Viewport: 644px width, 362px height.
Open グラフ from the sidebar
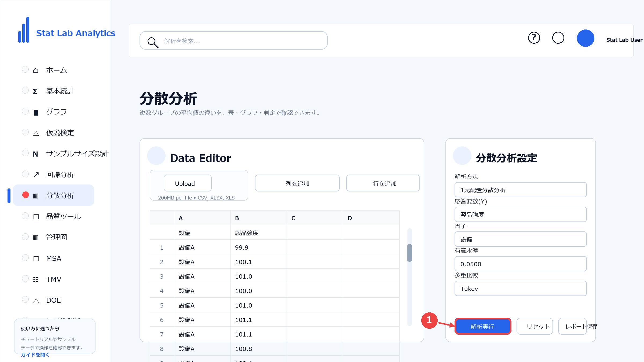[56, 112]
